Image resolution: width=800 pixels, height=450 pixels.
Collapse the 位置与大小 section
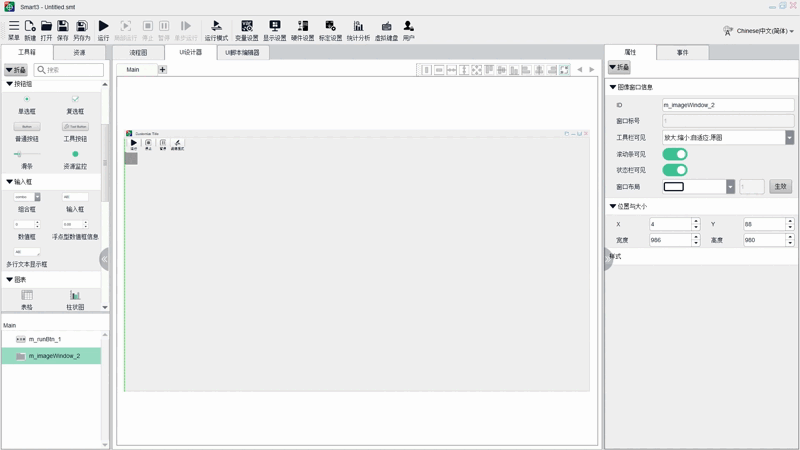tap(613, 206)
